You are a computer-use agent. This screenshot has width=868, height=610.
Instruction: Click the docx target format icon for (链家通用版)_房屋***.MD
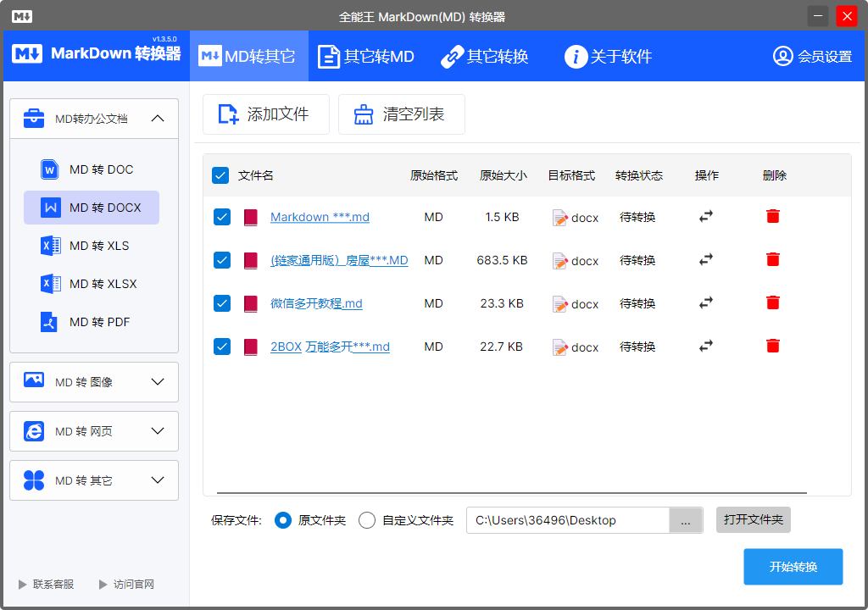[560, 261]
